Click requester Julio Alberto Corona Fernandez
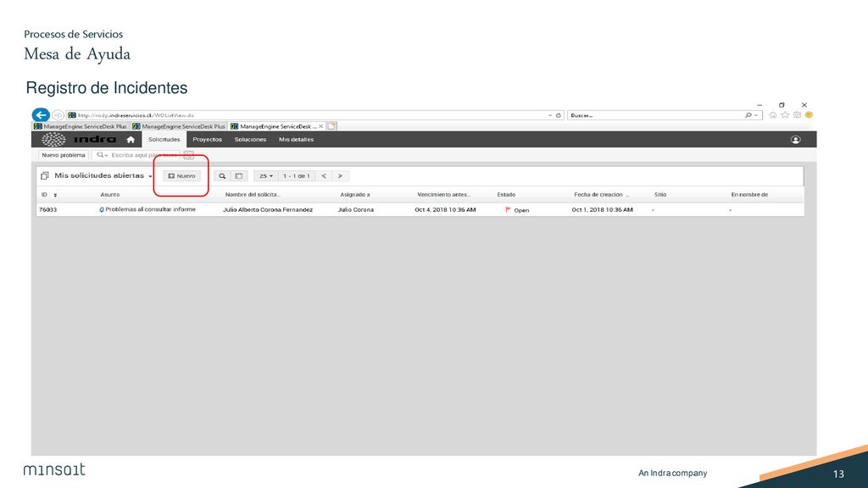 click(x=268, y=210)
